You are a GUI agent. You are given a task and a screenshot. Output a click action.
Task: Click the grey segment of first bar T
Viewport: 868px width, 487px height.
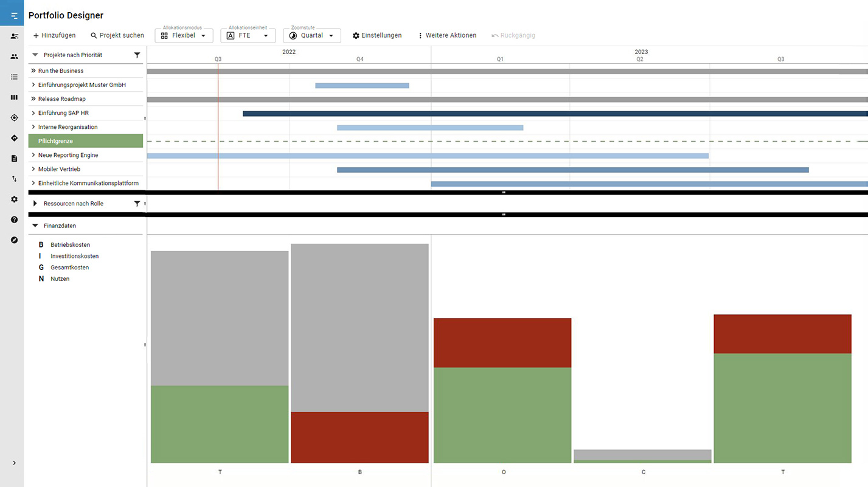(220, 319)
